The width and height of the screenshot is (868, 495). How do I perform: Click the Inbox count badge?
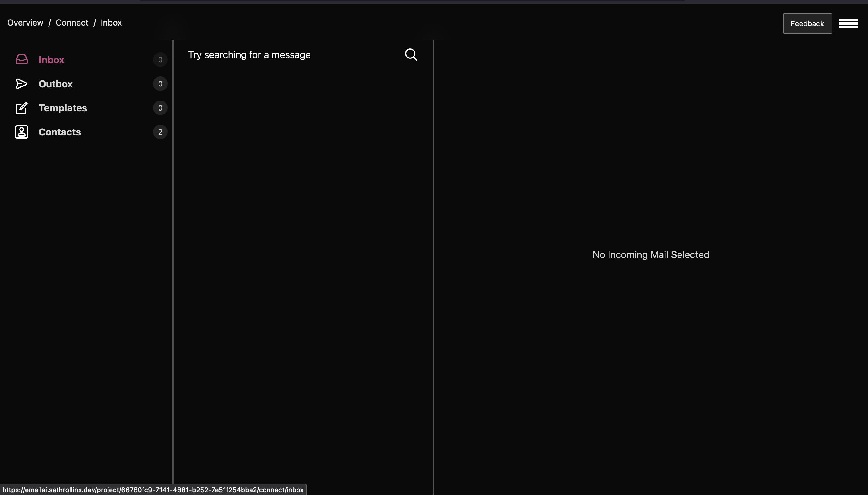pyautogui.click(x=160, y=60)
